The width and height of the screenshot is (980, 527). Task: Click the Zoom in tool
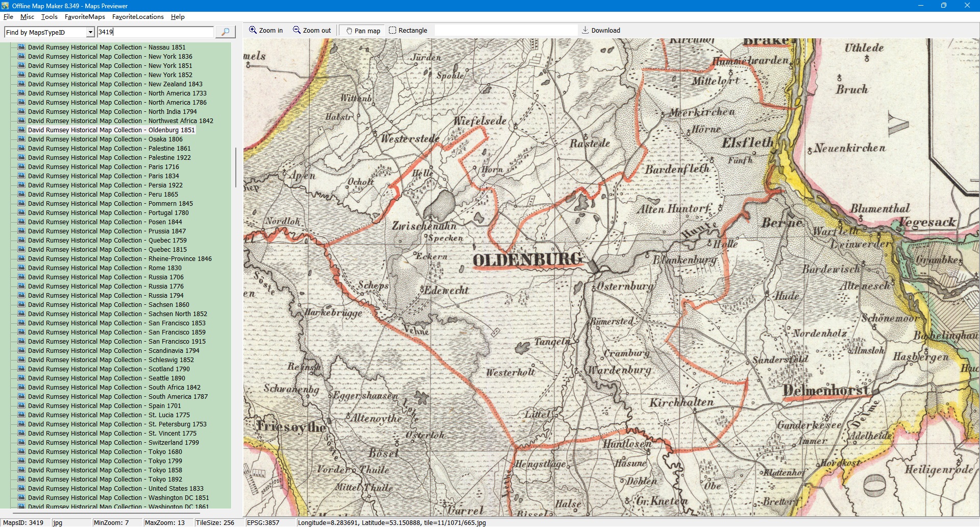[x=265, y=31]
